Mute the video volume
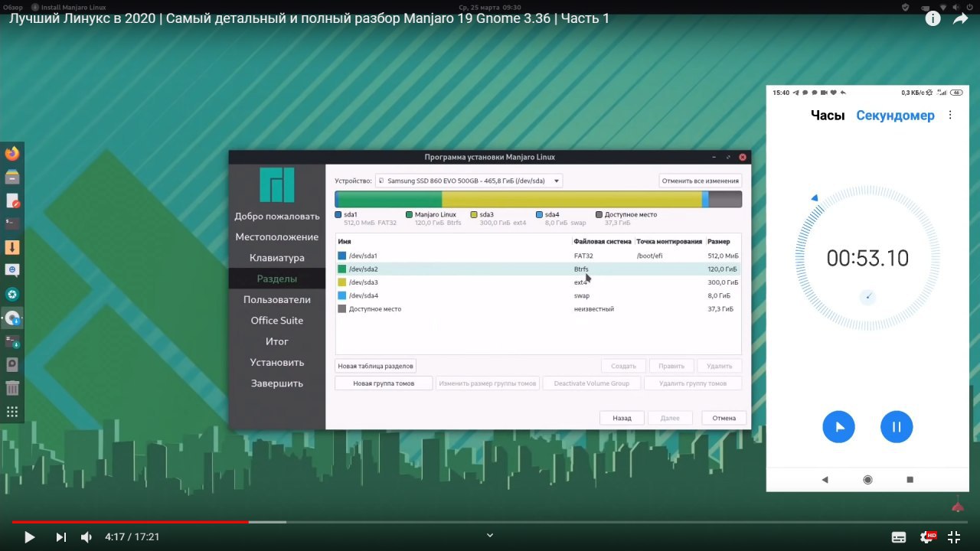Screen dimensions: 980x551 click(x=87, y=537)
